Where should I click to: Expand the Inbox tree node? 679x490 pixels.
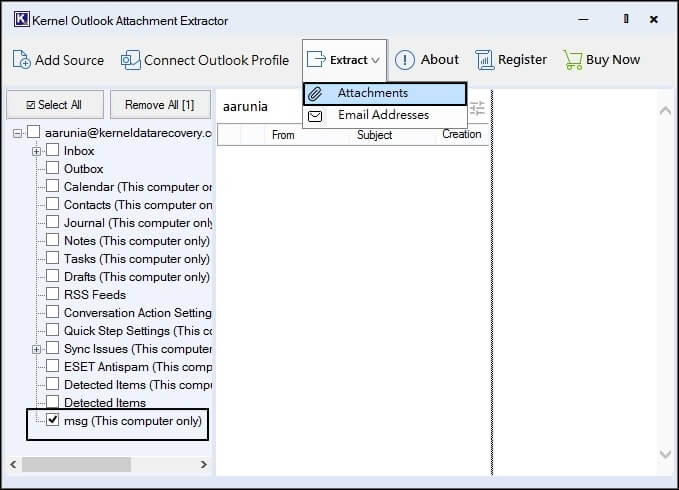coord(37,151)
